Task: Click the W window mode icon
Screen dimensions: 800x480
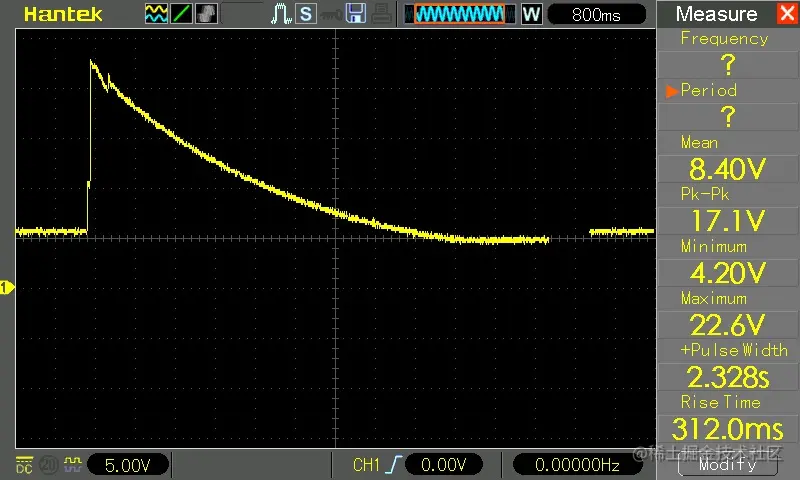Action: (x=531, y=14)
